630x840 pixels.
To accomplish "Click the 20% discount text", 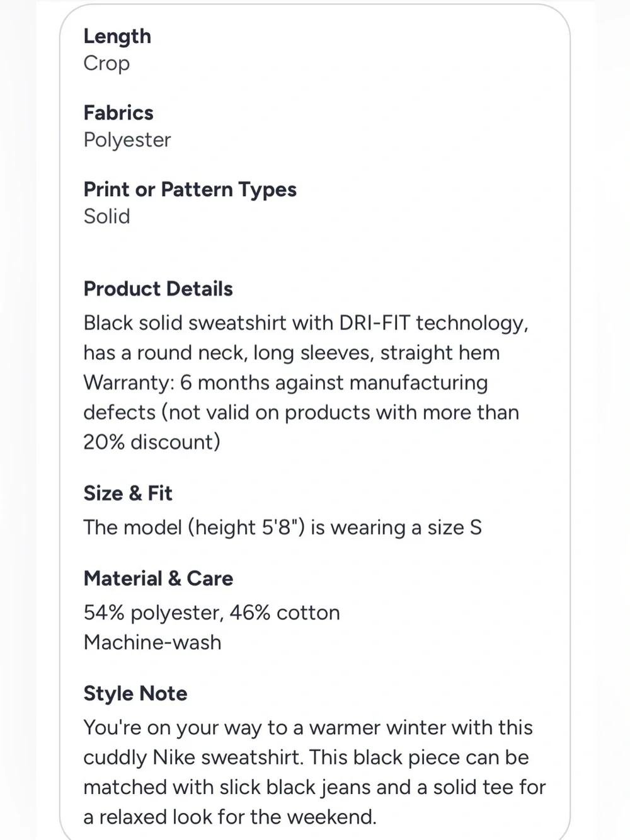I will point(152,442).
